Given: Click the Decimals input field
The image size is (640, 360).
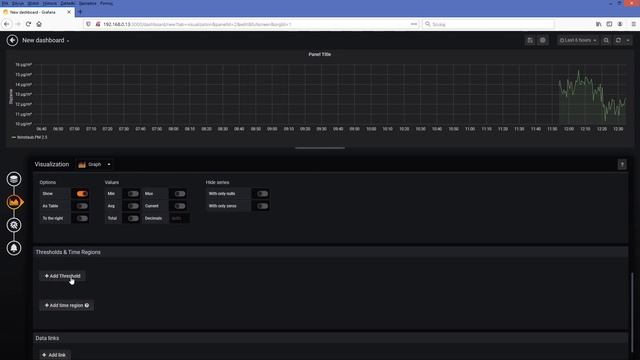Looking at the screenshot, I should 179,218.
